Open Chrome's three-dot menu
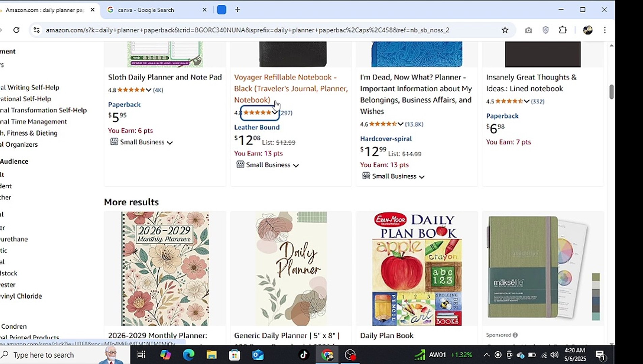The width and height of the screenshot is (643, 364). click(605, 30)
